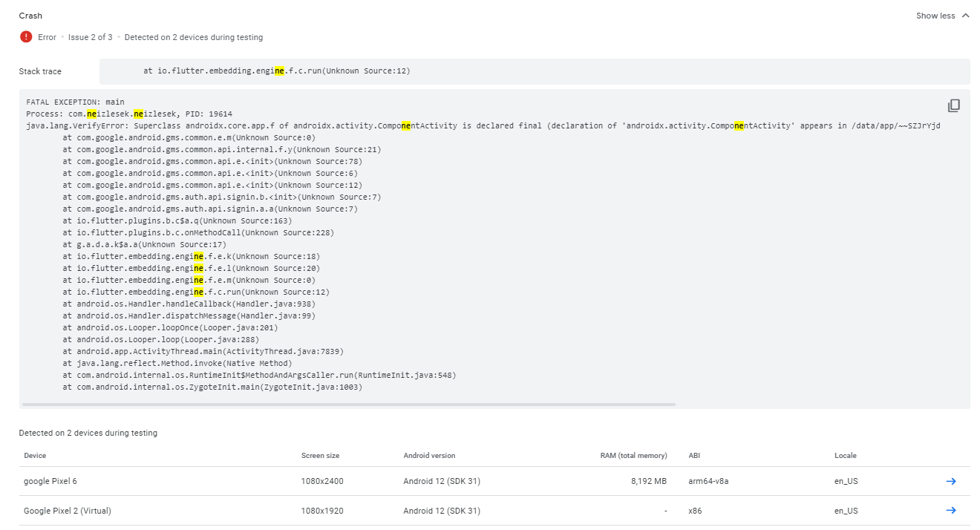
Task: Click the Show less link
Action: pyautogui.click(x=935, y=16)
